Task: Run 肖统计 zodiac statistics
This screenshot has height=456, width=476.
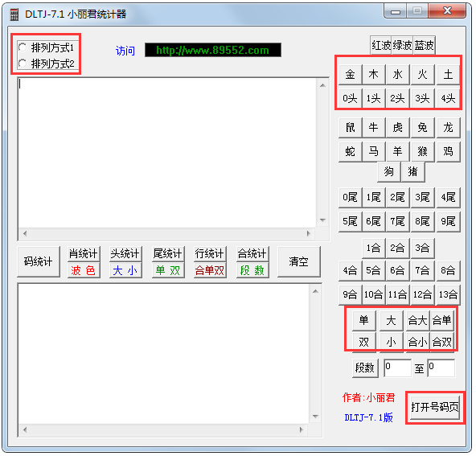Action: tap(84, 253)
